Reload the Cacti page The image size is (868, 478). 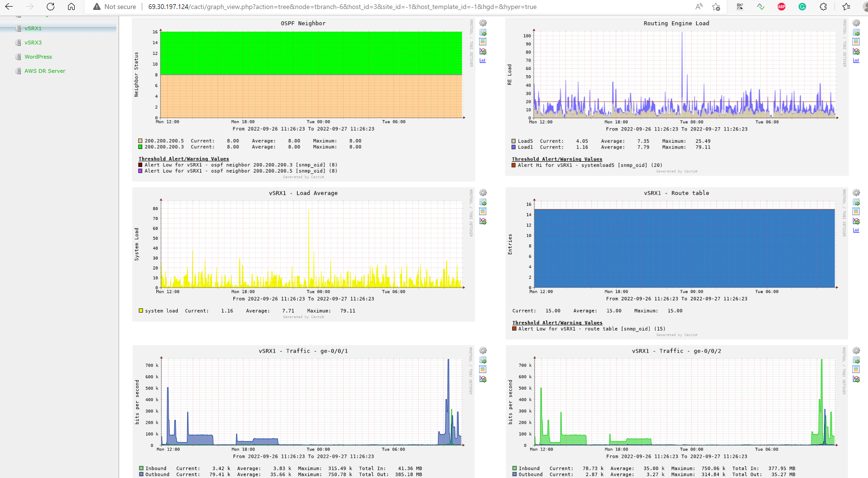(51, 7)
